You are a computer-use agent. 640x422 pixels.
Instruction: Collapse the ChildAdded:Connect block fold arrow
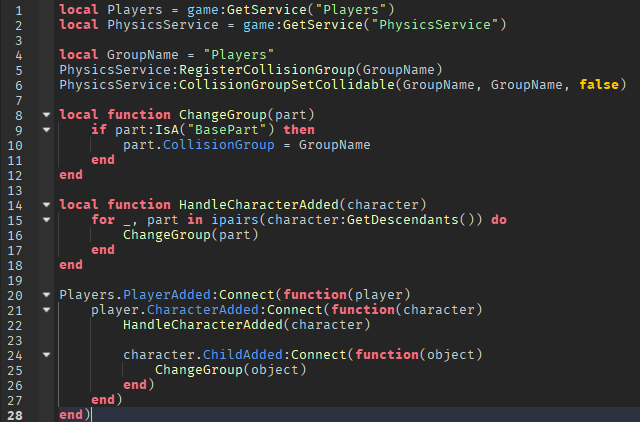(47, 355)
